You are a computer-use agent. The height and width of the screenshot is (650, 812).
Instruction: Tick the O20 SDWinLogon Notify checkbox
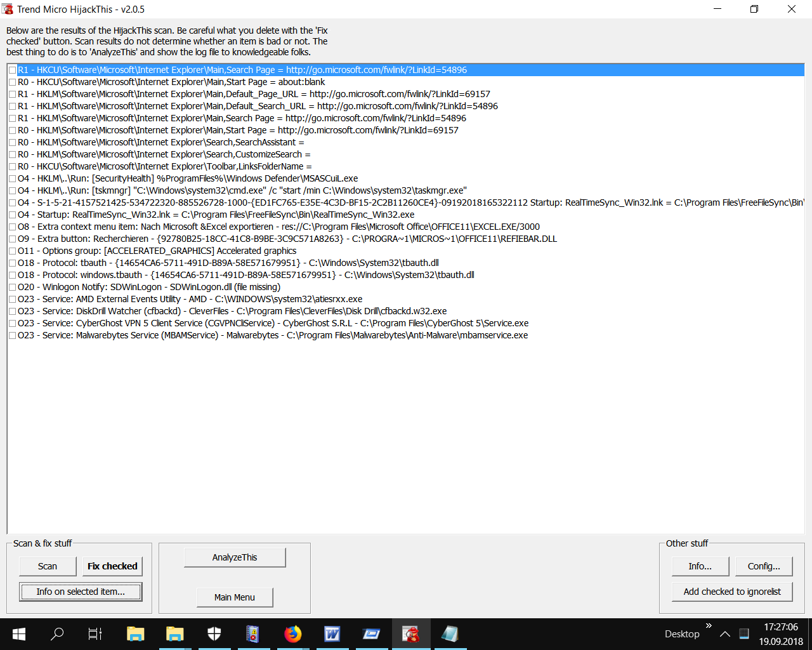[x=12, y=287]
